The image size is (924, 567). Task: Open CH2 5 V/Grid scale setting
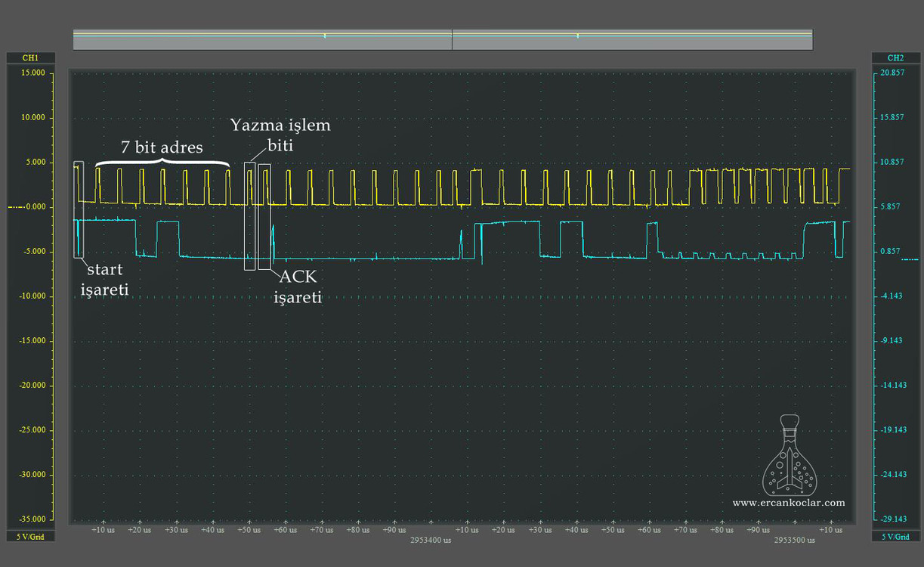pyautogui.click(x=895, y=536)
